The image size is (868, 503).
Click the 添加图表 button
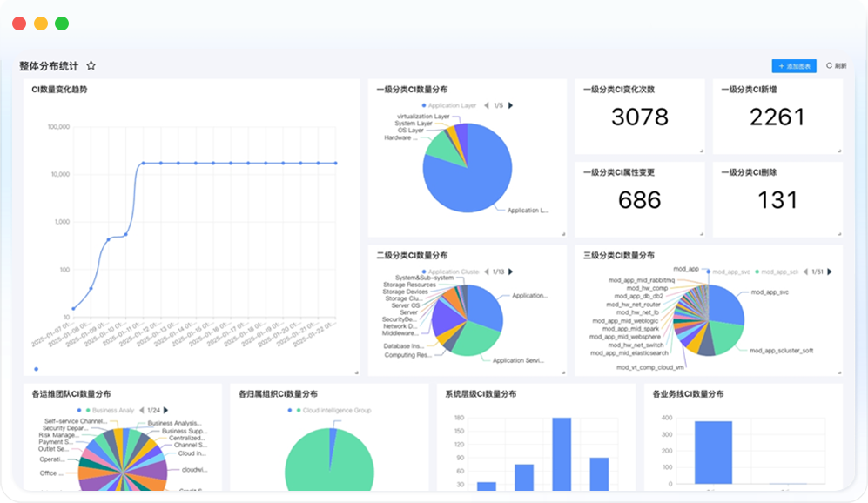pyautogui.click(x=793, y=66)
